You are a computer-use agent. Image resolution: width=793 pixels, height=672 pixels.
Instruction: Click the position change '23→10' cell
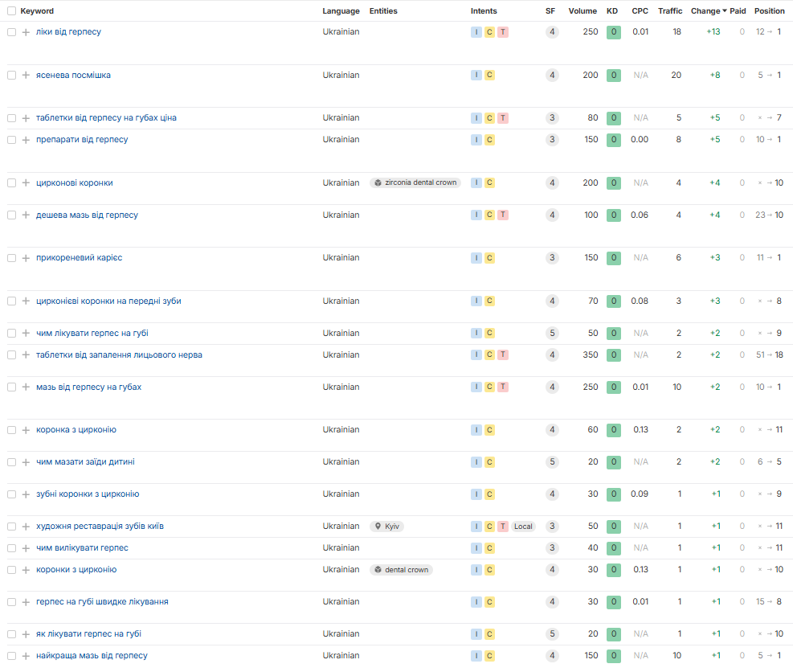(769, 215)
